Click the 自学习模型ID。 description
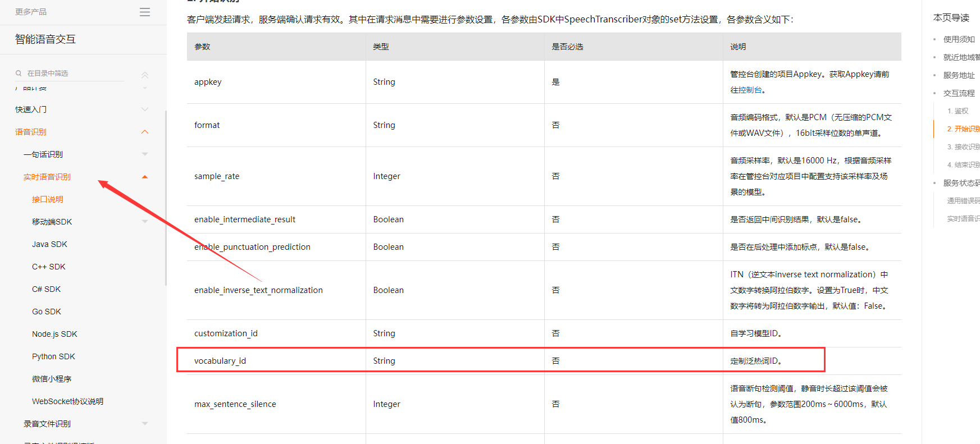980x444 pixels. (756, 333)
